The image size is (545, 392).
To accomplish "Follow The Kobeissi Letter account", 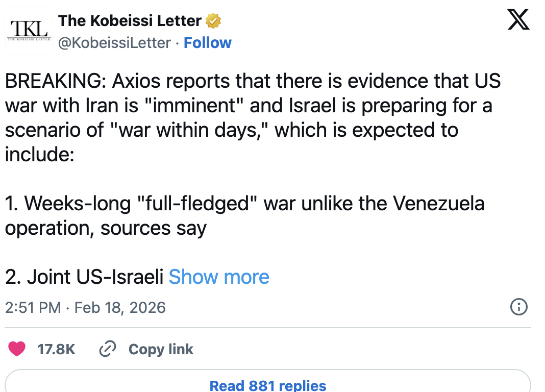I will pos(207,43).
